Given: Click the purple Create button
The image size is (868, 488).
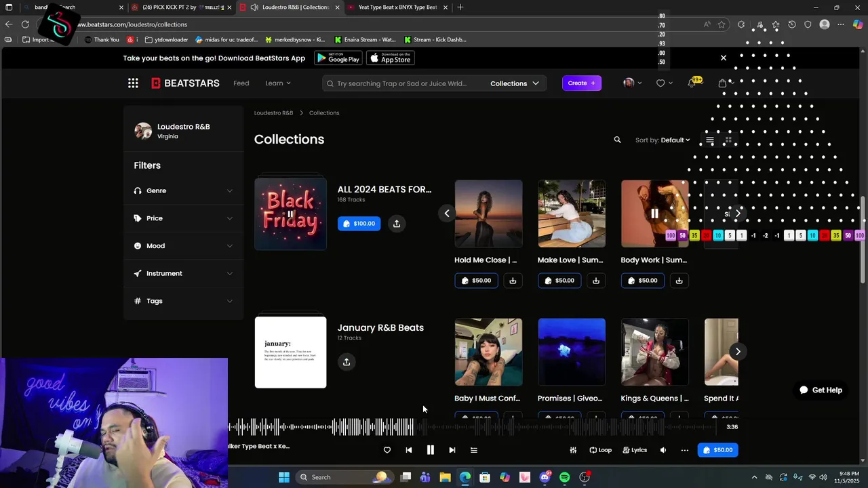Looking at the screenshot, I should tap(582, 83).
